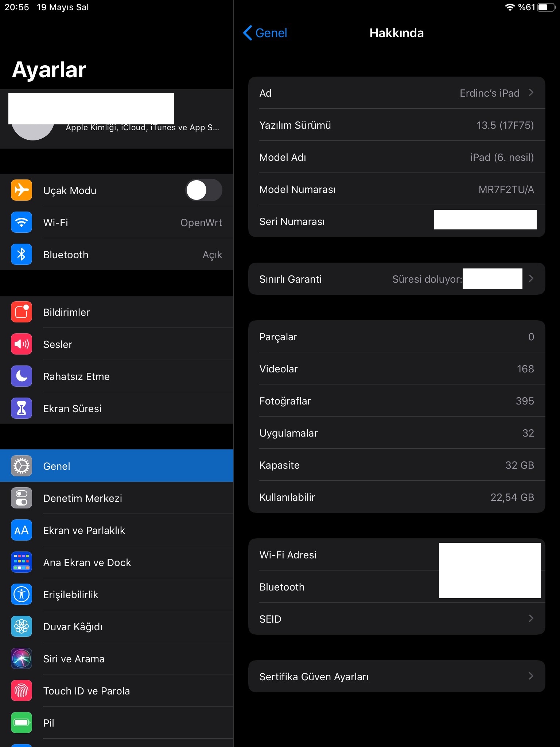
Task: Tap the SEID label
Action: tap(270, 619)
